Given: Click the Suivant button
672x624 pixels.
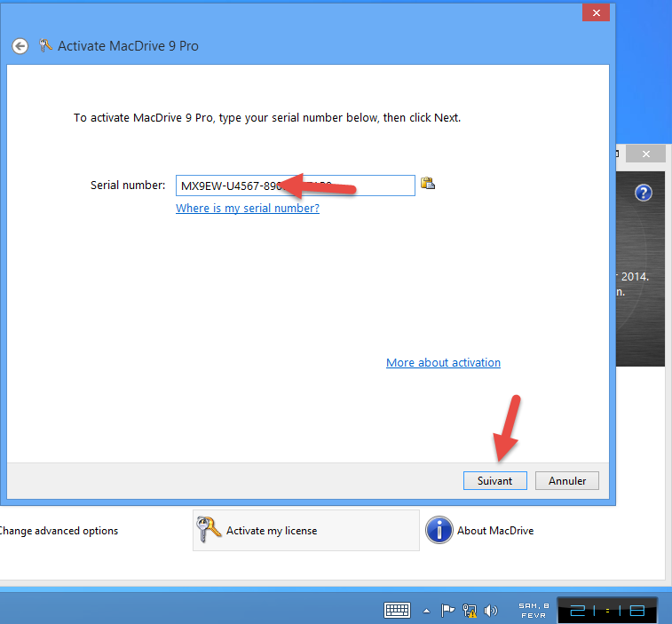Looking at the screenshot, I should point(495,481).
